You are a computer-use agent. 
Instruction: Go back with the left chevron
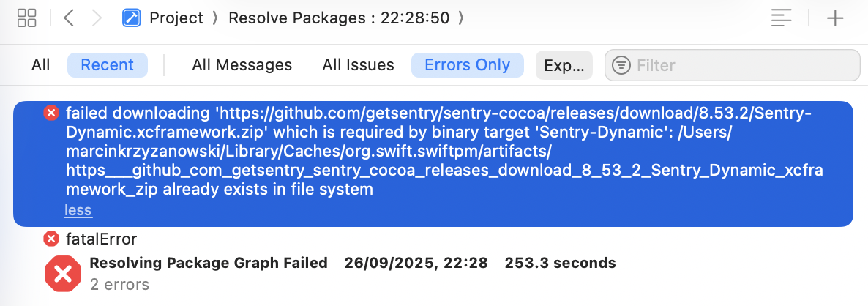[69, 18]
